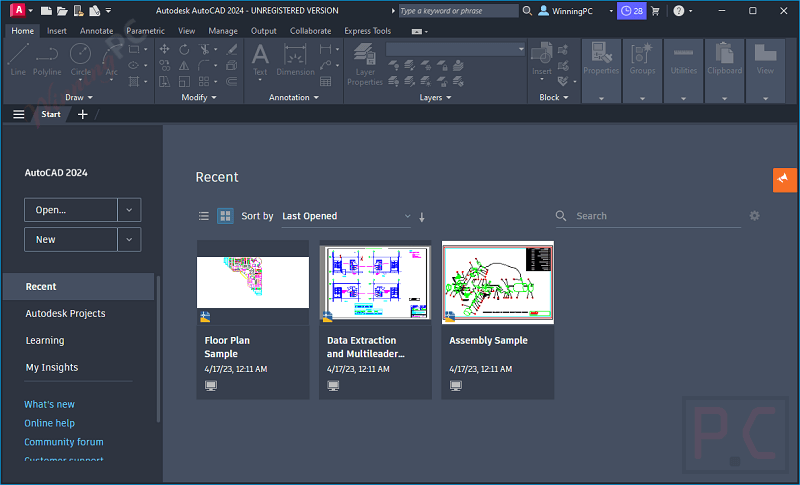Expand the Open button dropdown arrow
This screenshot has width=800, height=485.
[129, 210]
